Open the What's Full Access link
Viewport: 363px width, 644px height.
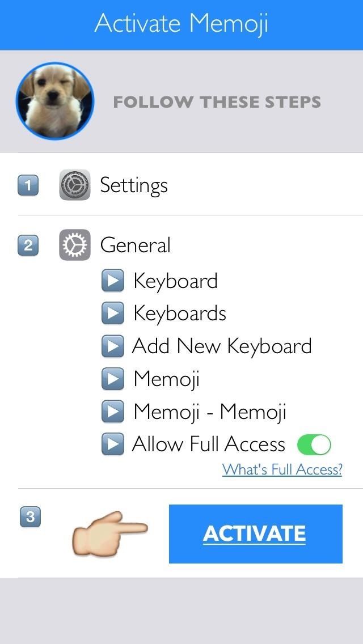282,469
